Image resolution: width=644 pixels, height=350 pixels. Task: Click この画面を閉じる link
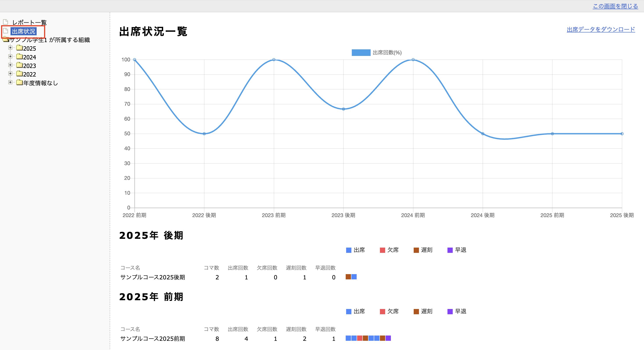tap(615, 6)
